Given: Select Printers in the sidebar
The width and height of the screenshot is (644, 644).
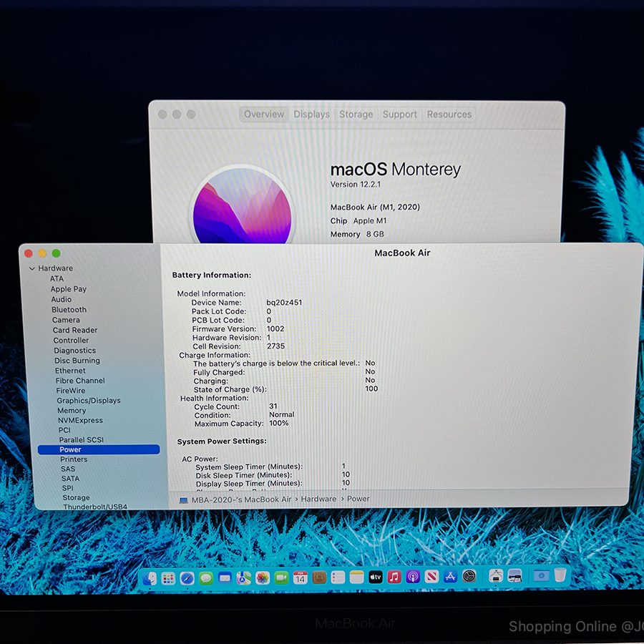Looking at the screenshot, I should [74, 459].
